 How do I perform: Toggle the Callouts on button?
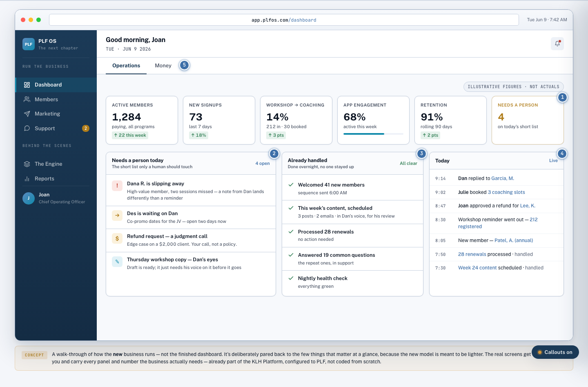tap(555, 352)
